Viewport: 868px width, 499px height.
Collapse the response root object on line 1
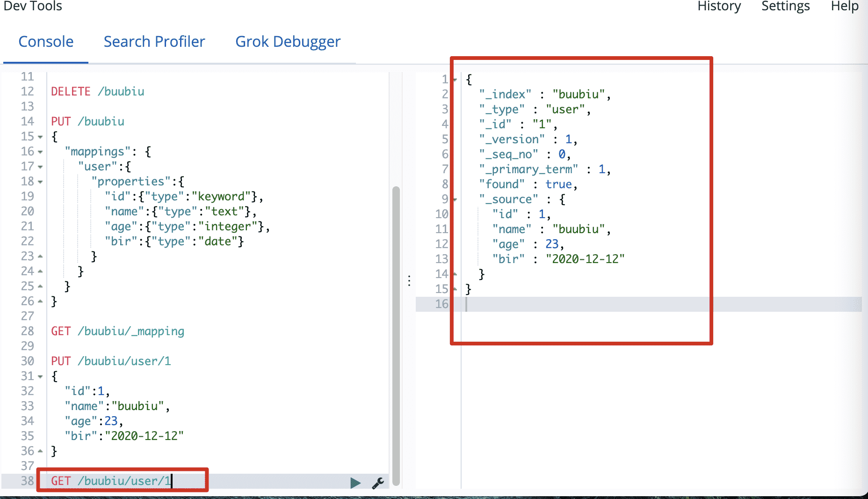pos(455,80)
